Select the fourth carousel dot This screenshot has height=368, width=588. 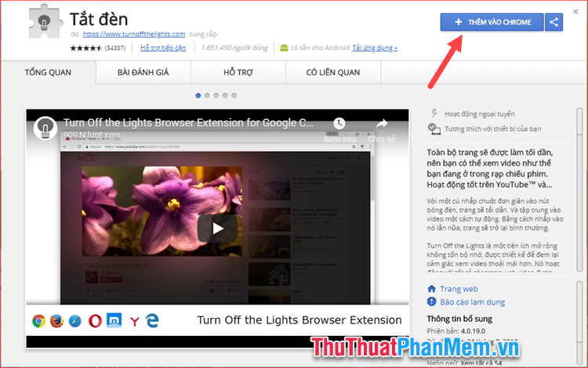coord(225,96)
